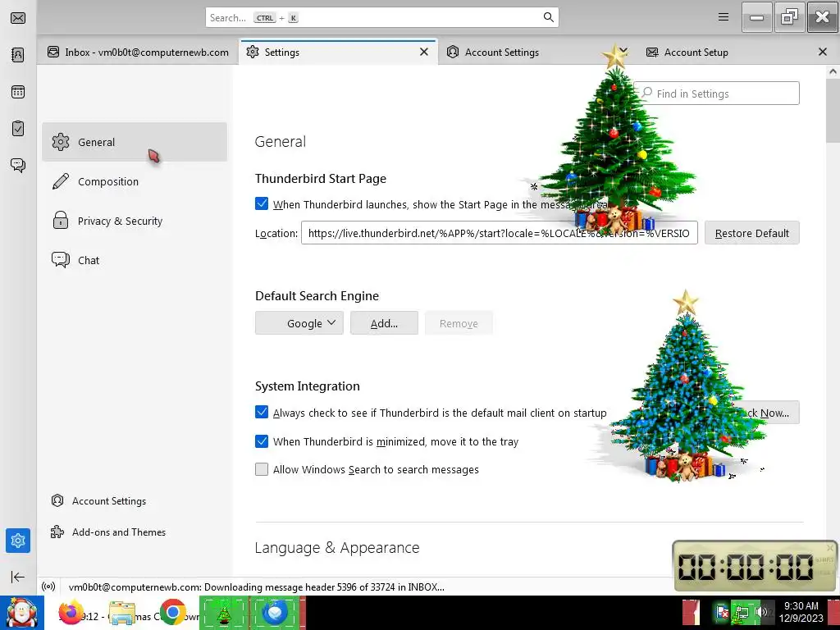
Task: Open Firefox from the taskbar
Action: pos(71,613)
